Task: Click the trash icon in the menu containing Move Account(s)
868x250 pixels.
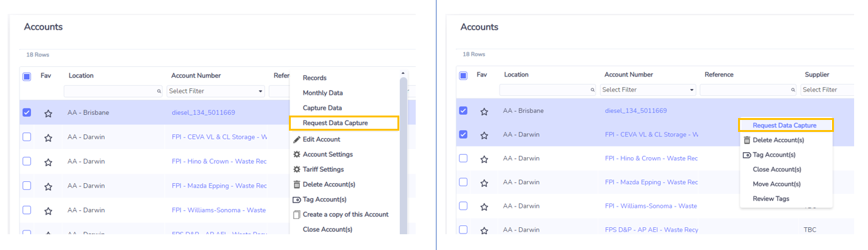Action: (x=747, y=140)
